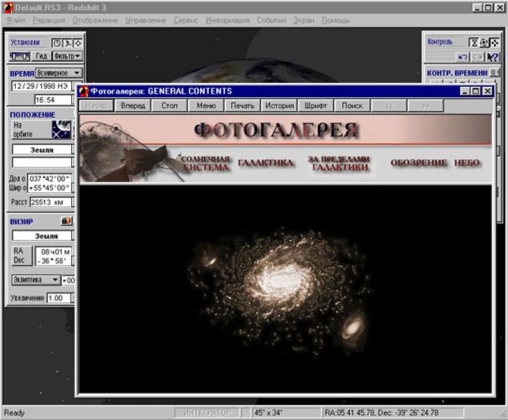Click the hourglass icon in Контроль panel
508x420 pixels.
click(x=474, y=43)
